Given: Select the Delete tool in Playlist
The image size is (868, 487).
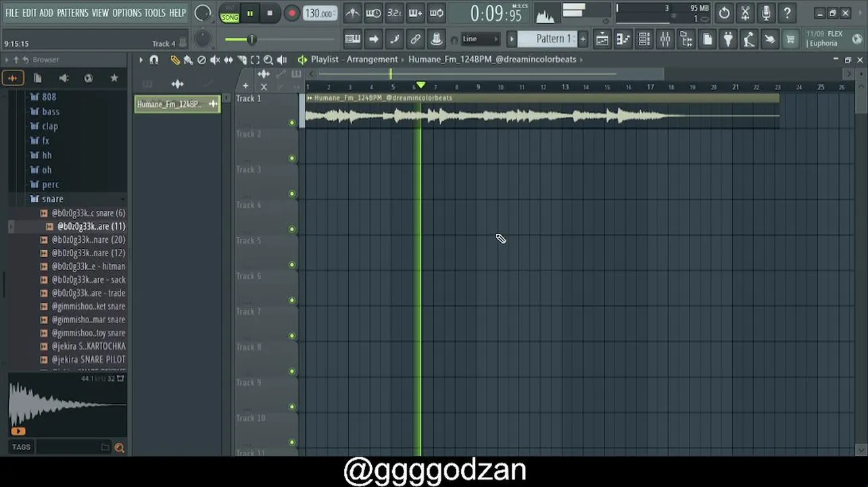Looking at the screenshot, I should pyautogui.click(x=201, y=60).
